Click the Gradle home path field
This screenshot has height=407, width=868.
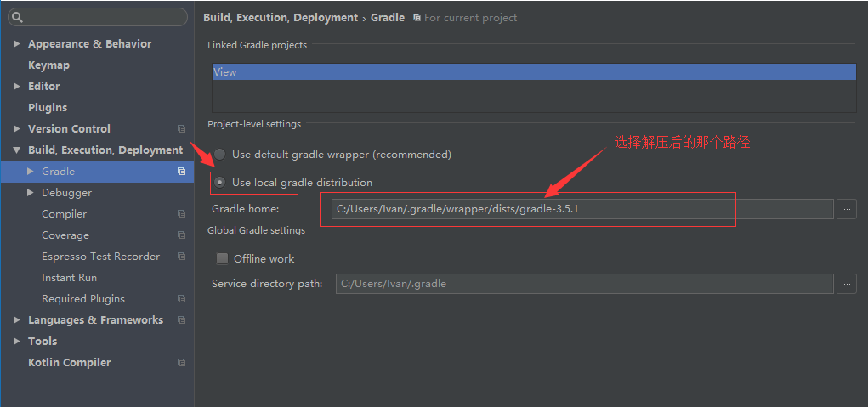(x=582, y=209)
